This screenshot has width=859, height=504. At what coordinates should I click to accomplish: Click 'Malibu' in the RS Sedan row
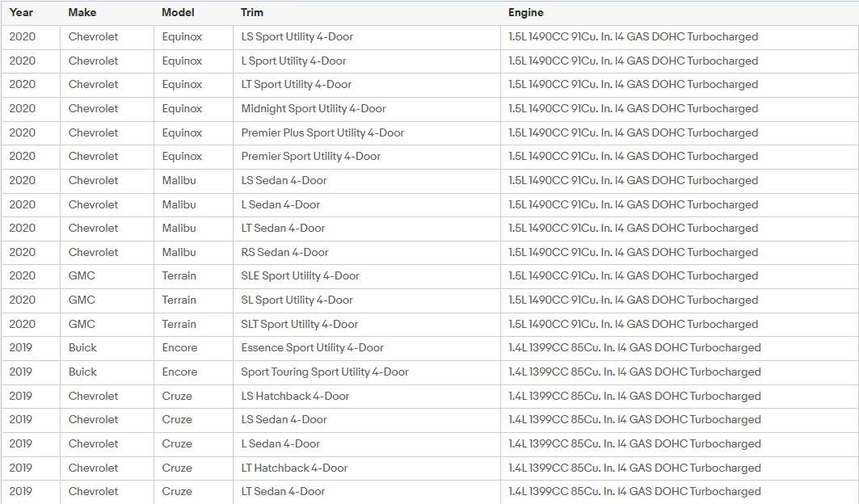[x=179, y=252]
